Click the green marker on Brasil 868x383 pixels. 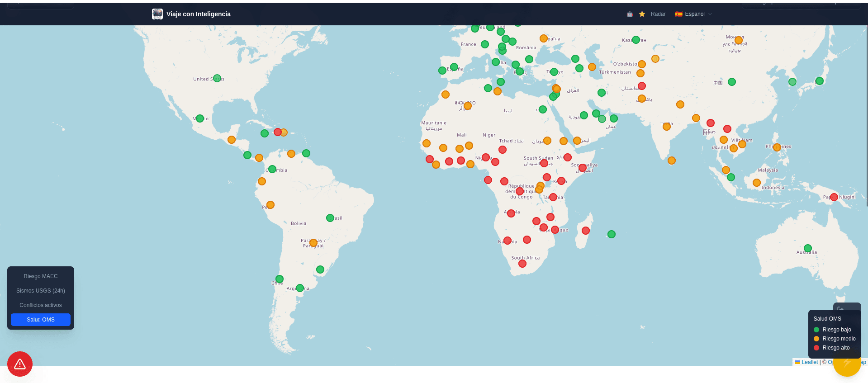coord(330,218)
